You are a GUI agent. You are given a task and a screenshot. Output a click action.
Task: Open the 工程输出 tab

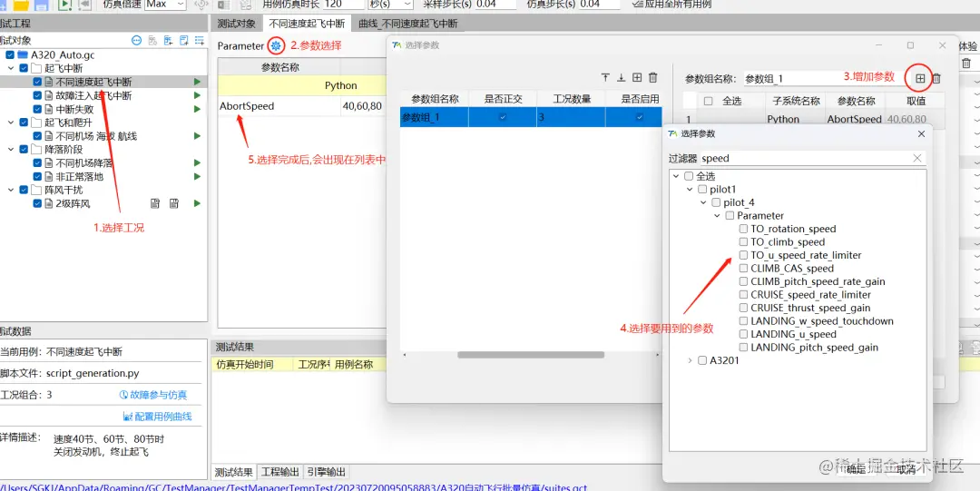(x=280, y=472)
